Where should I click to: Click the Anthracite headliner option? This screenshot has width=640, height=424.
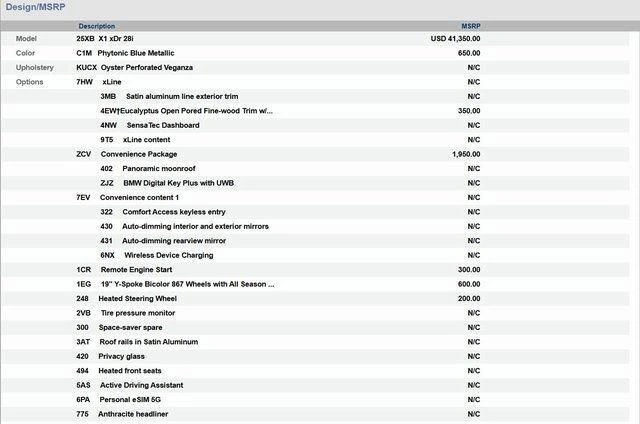coord(132,415)
